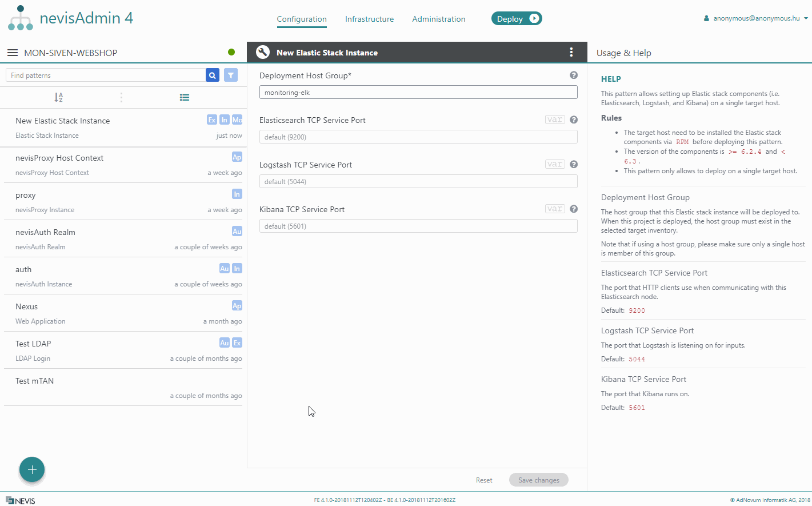Click the NEVIS logo in the footer
The width and height of the screenshot is (812, 506).
(x=21, y=500)
